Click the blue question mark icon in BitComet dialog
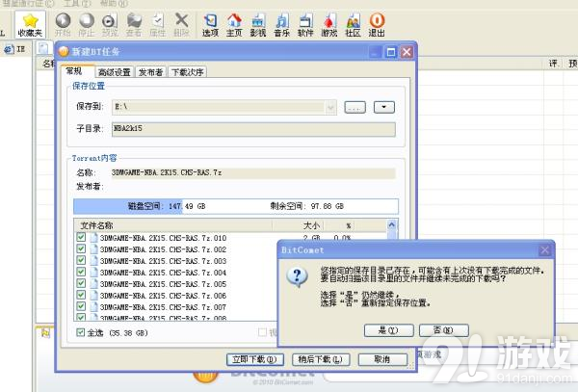The image size is (578, 392). click(x=297, y=277)
